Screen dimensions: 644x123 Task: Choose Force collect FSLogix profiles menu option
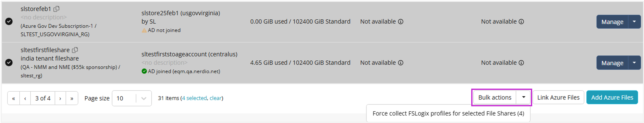448,113
